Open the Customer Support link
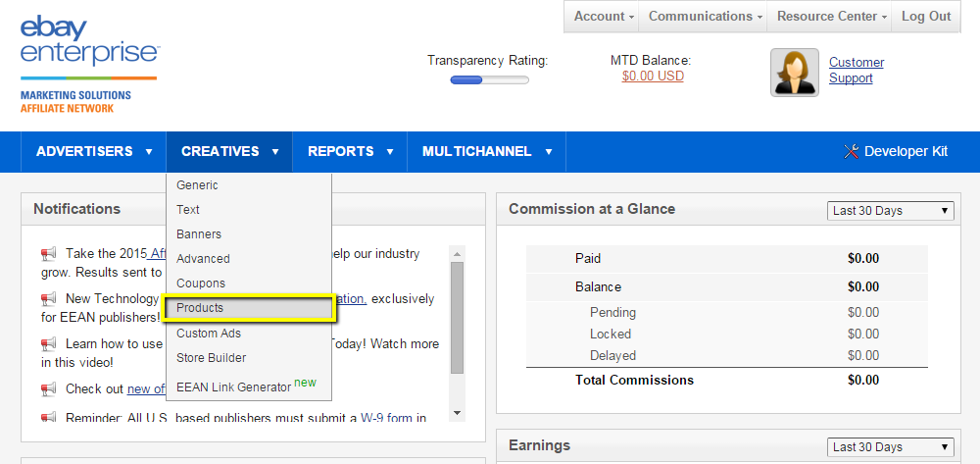This screenshot has height=464, width=980. click(x=857, y=70)
